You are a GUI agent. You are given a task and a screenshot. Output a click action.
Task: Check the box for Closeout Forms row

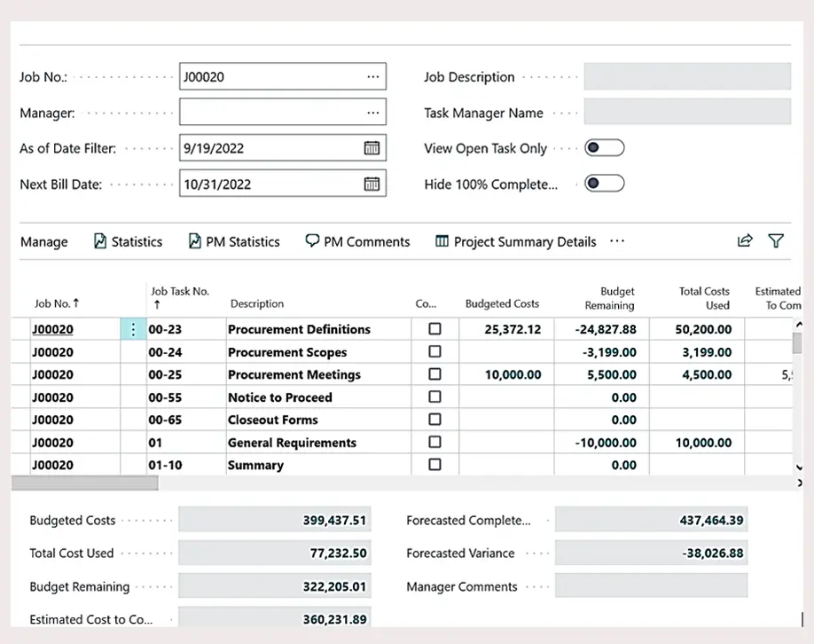pos(435,419)
